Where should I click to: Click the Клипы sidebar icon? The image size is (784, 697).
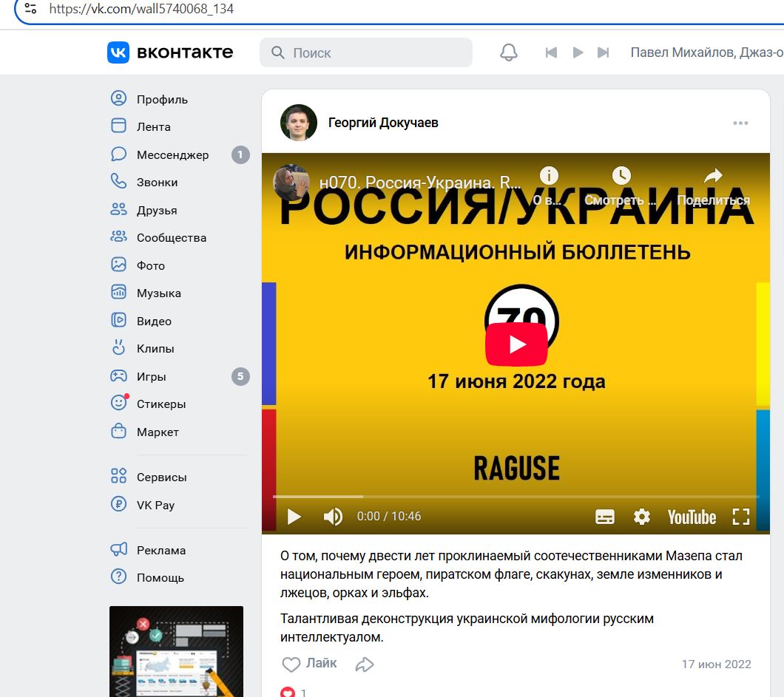click(x=118, y=347)
